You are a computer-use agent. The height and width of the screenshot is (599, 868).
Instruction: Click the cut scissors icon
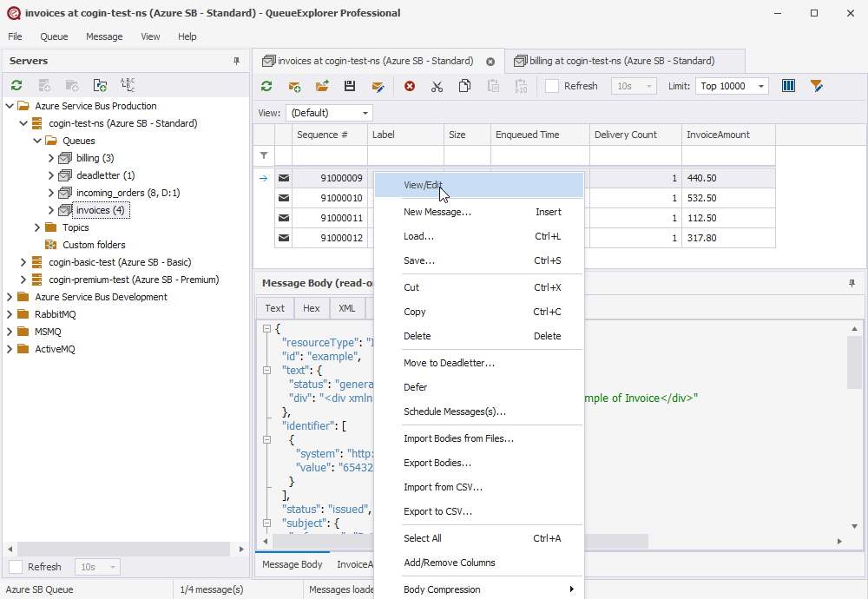coord(437,86)
